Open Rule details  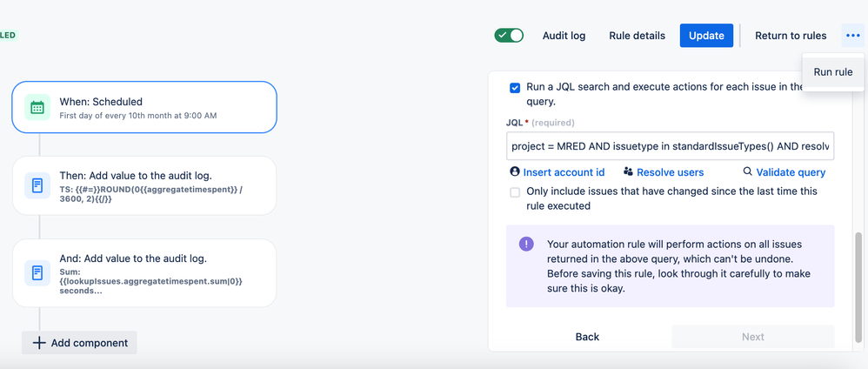[x=638, y=36]
